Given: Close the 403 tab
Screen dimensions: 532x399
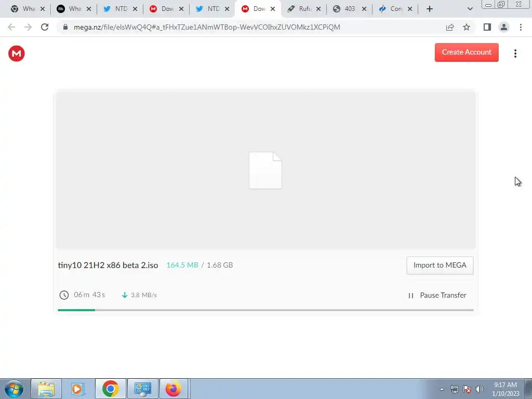Looking at the screenshot, I should pyautogui.click(x=364, y=9).
